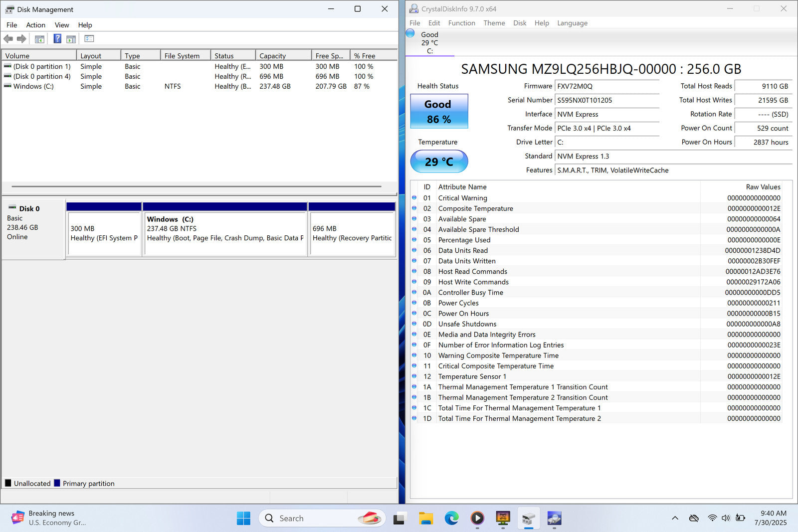Launch File Explorer from taskbar
798x532 pixels.
click(425, 519)
